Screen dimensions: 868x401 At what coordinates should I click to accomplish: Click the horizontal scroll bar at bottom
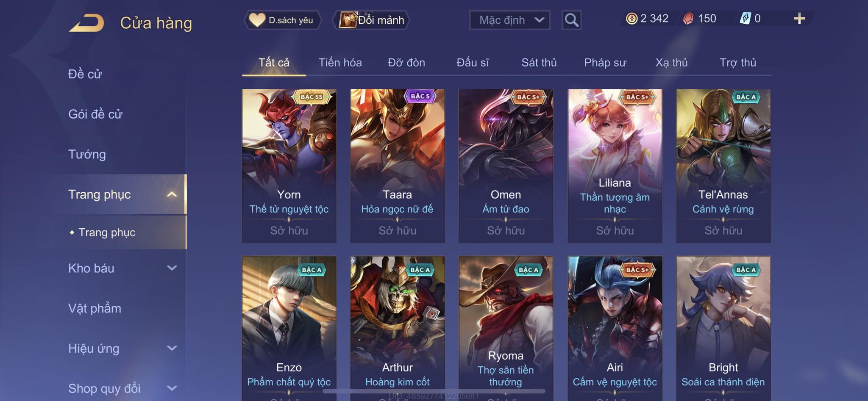pyautogui.click(x=434, y=391)
